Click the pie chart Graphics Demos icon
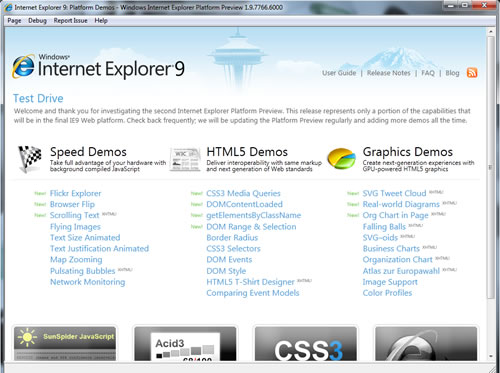 [341, 159]
